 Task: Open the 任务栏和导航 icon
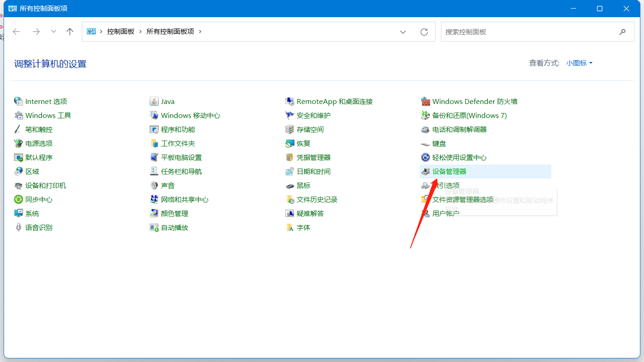[154, 171]
